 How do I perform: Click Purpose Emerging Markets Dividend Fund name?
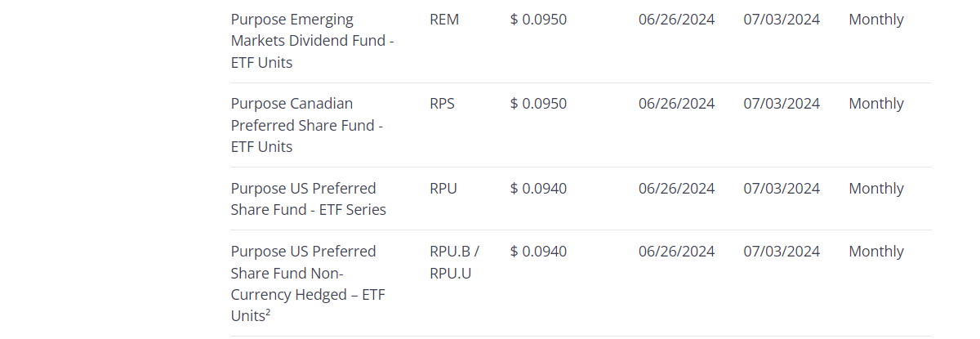pyautogui.click(x=312, y=41)
